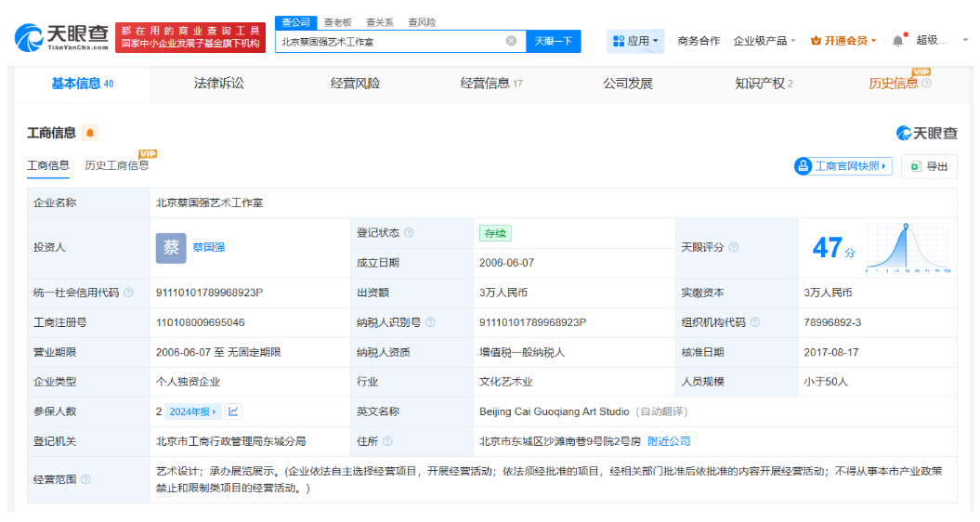980x522 pixels.
Task: Select the 经营信息 tab
Action: pos(491,84)
